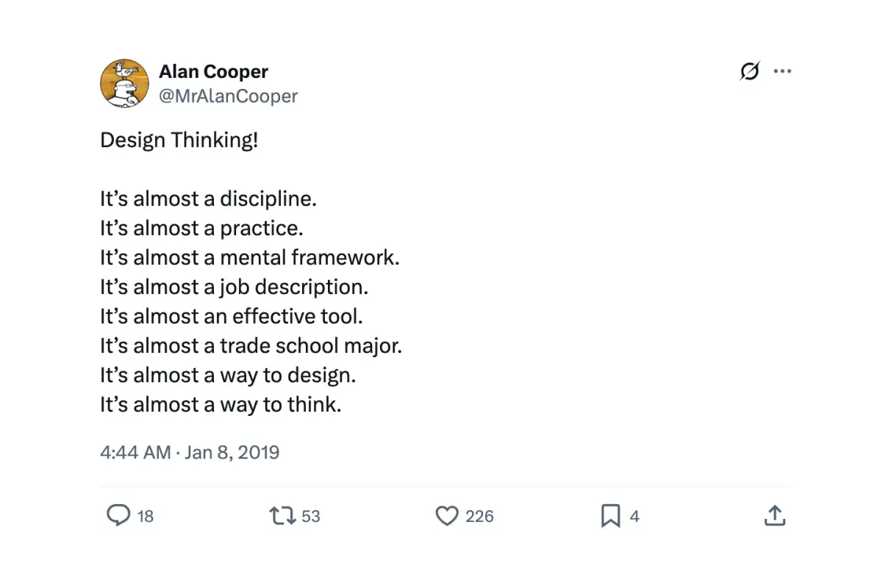Viewport: 894px width, 588px height.
Task: Click the line "It's almost a trade school major."
Action: (x=251, y=346)
